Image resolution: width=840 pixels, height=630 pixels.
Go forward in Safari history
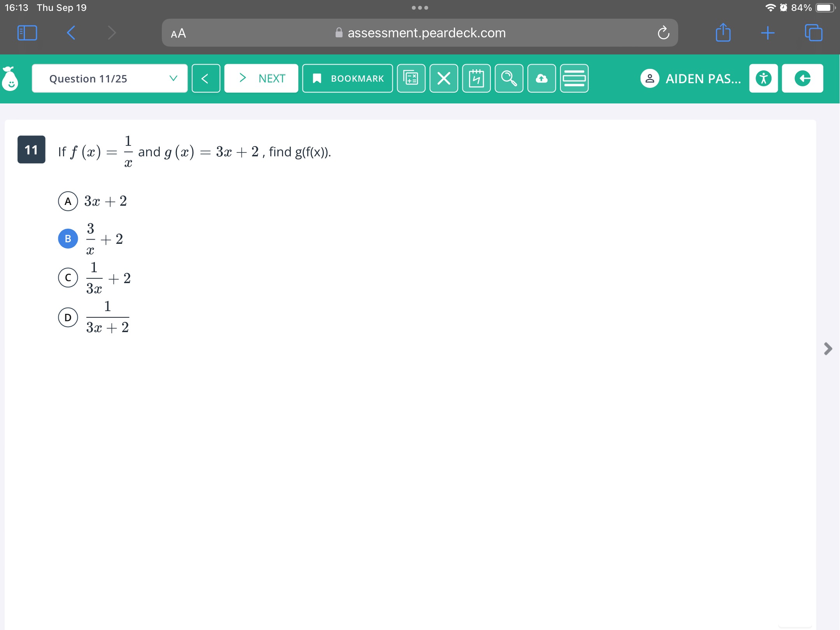point(112,33)
